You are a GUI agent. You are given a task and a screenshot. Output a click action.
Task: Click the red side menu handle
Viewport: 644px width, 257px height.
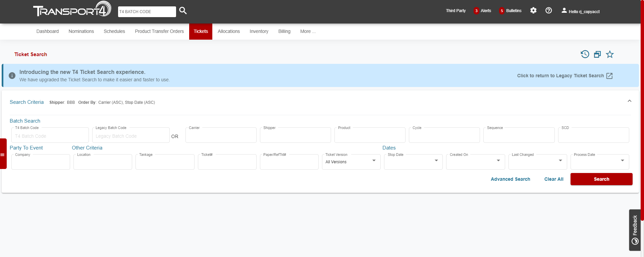pyautogui.click(x=3, y=154)
